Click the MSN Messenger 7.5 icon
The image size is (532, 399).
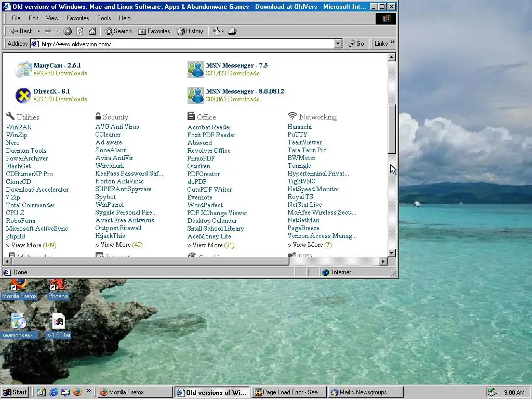(x=196, y=69)
